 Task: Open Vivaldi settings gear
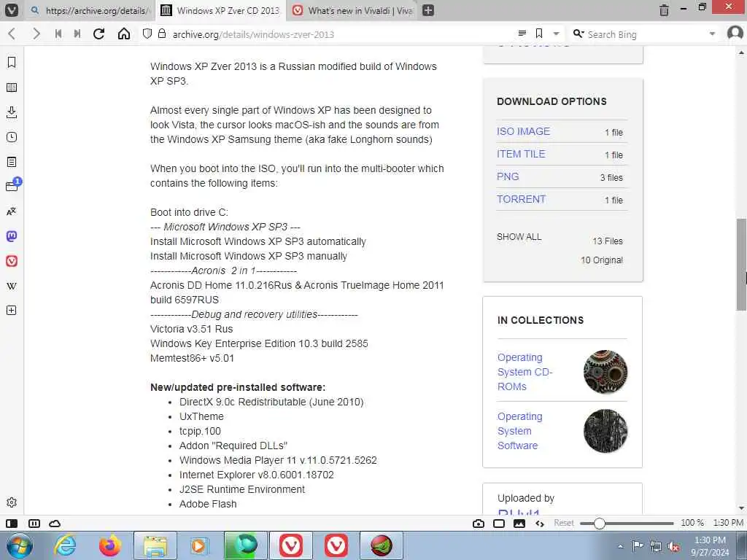pyautogui.click(x=12, y=502)
